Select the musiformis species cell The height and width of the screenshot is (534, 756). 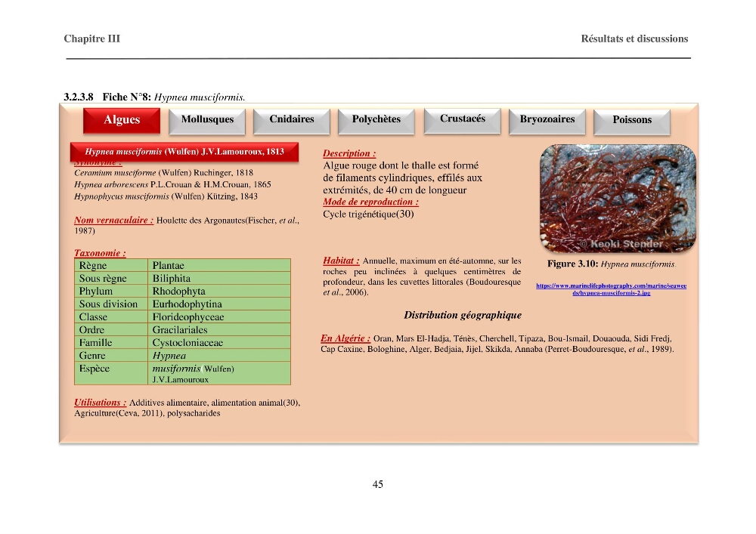pos(219,373)
